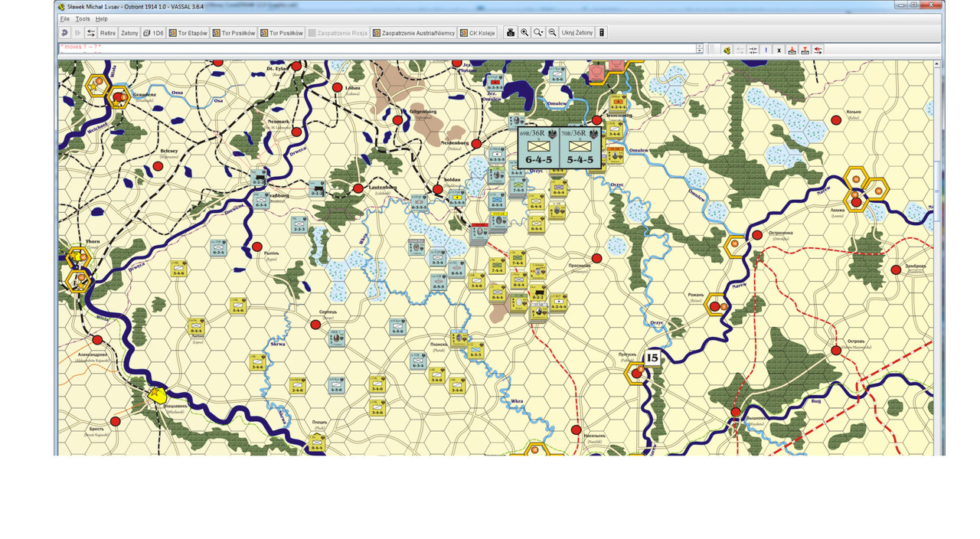Click the camera snapshot map icon
Image resolution: width=980 pixels, height=539 pixels.
[x=511, y=33]
